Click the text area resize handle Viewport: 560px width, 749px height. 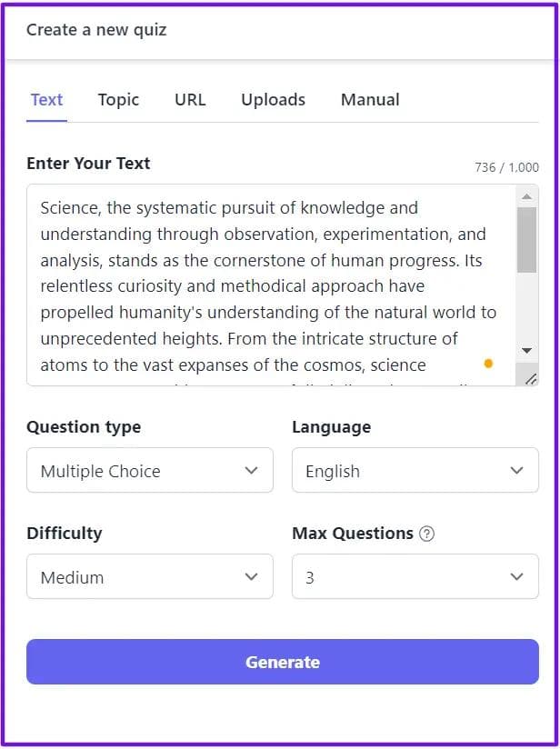point(531,379)
